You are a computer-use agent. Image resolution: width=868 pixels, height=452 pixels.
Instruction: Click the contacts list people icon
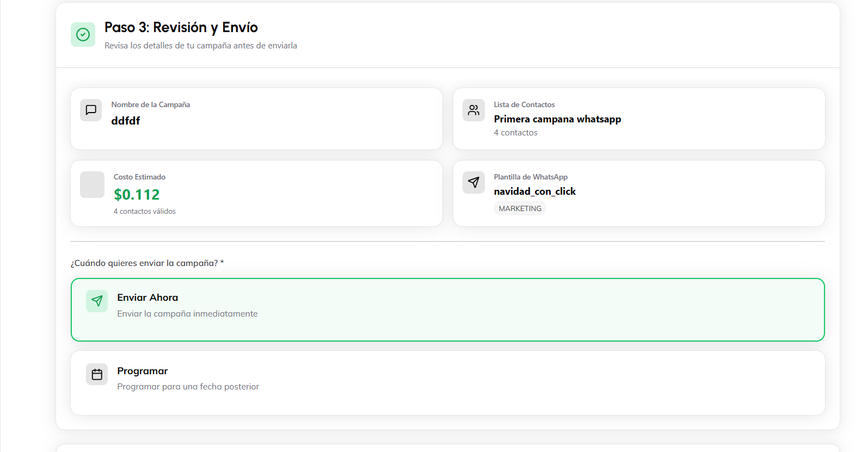(x=473, y=110)
